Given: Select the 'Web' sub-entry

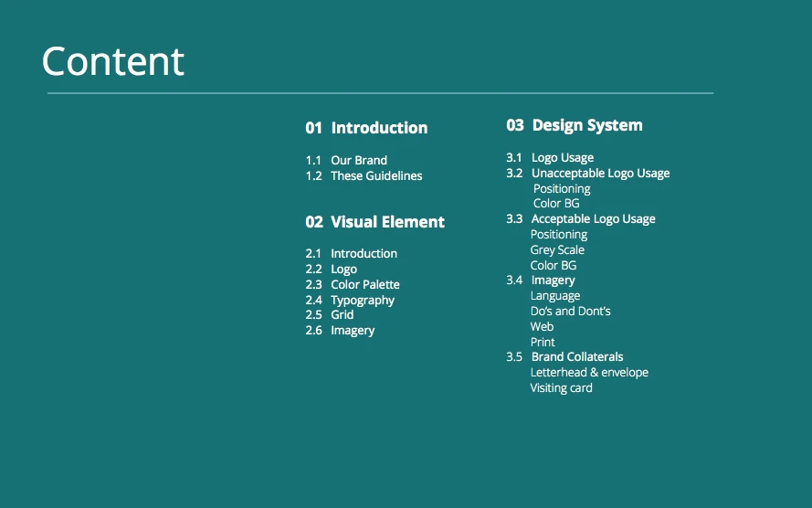Looking at the screenshot, I should click(x=542, y=327).
